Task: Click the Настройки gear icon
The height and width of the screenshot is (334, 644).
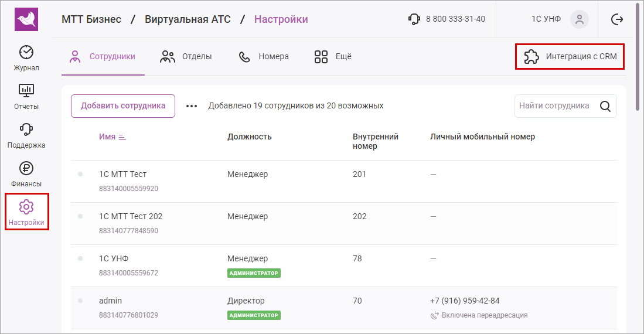Action: pyautogui.click(x=26, y=207)
